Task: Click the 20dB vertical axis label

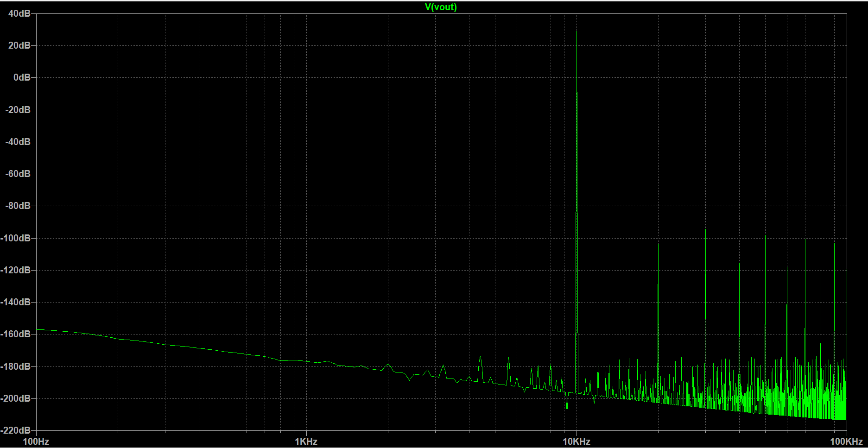Action: [x=19, y=45]
